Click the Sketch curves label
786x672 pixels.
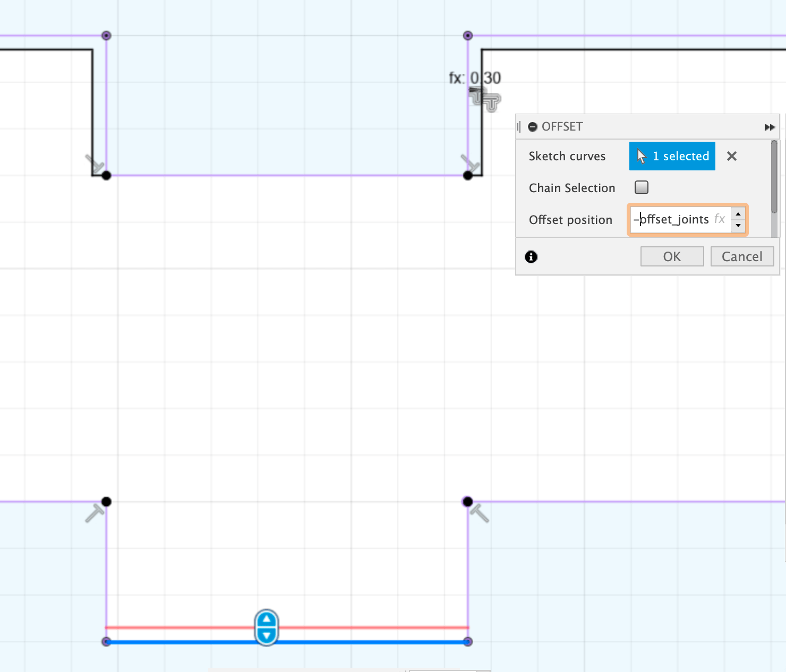(567, 156)
